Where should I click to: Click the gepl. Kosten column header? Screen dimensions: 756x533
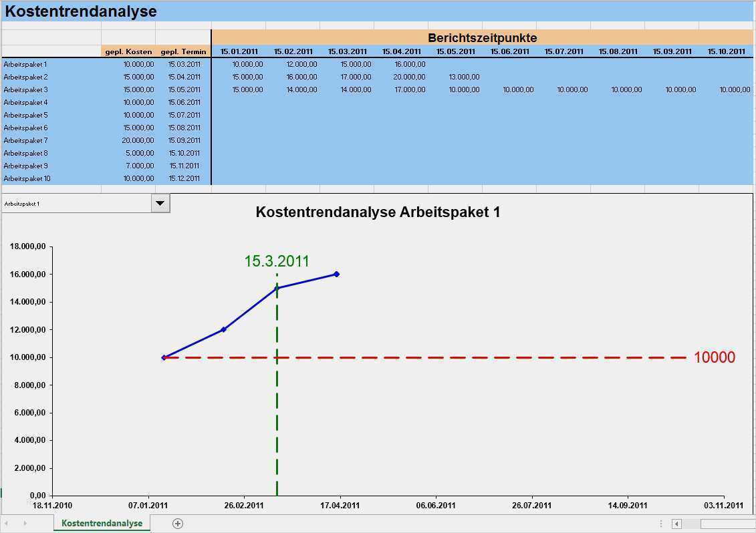pyautogui.click(x=128, y=51)
